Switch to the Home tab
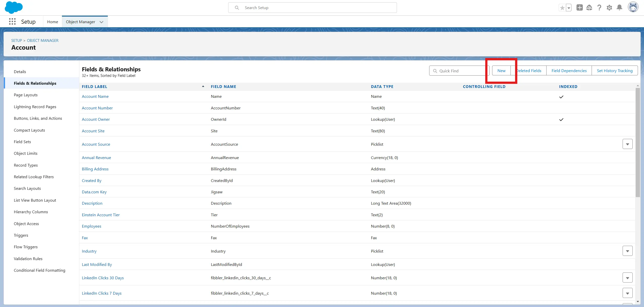This screenshot has height=307, width=644. tap(52, 22)
